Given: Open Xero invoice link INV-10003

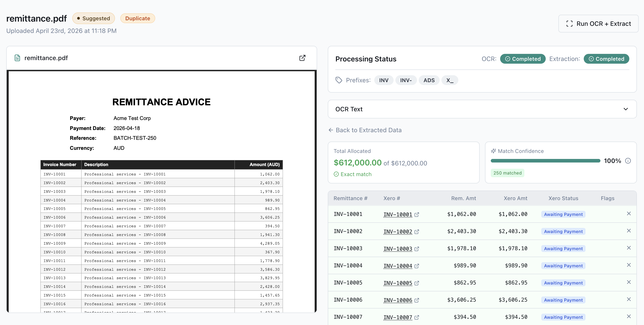Looking at the screenshot, I should (x=398, y=249).
